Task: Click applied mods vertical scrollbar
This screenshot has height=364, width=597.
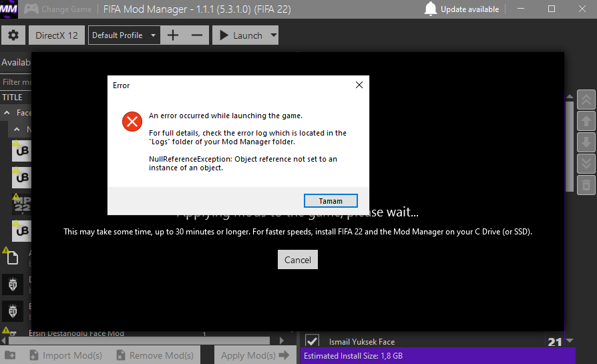Action: tap(570, 146)
